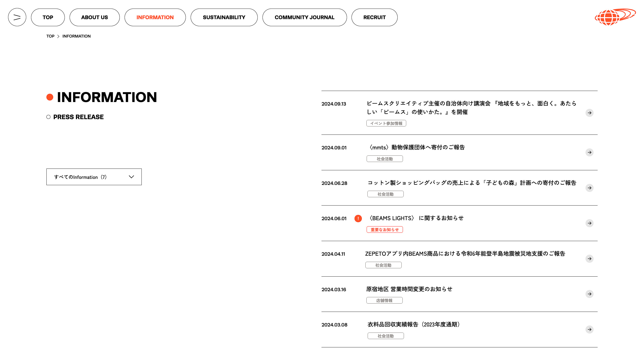Click arrow icon for cotton shopping bag item
Image resolution: width=644 pixels, height=362 pixels.
click(589, 188)
